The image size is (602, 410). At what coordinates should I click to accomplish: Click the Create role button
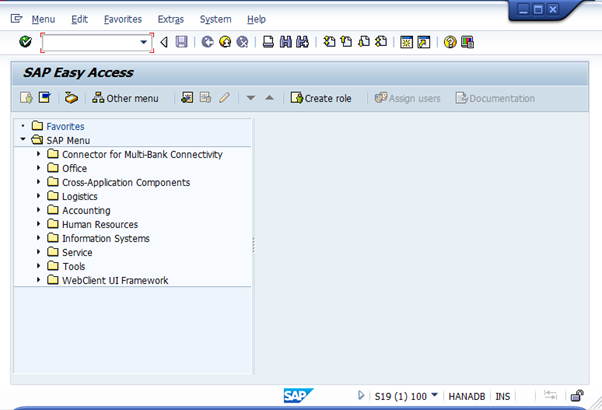pos(321,98)
